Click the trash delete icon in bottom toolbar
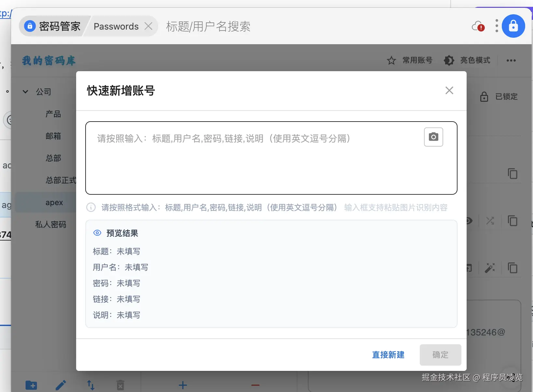The width and height of the screenshot is (533, 392). 120,385
